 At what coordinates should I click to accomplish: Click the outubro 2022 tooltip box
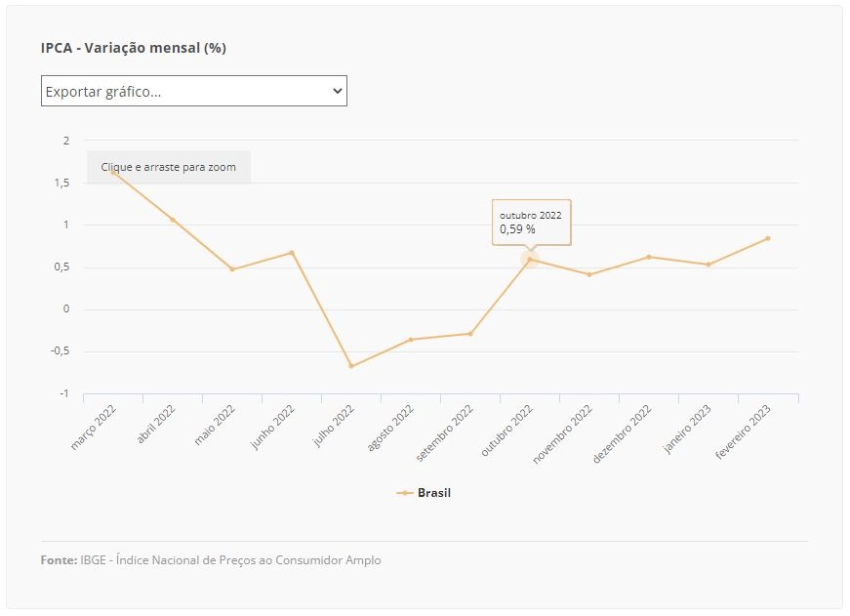tap(531, 223)
